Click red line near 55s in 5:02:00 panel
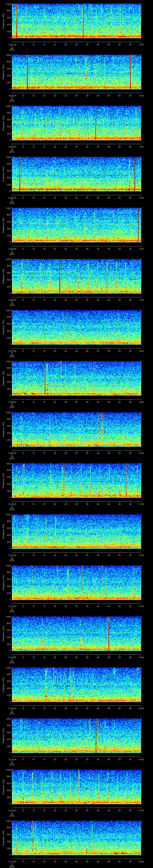The height and width of the screenshot is (868, 153). click(x=130, y=72)
